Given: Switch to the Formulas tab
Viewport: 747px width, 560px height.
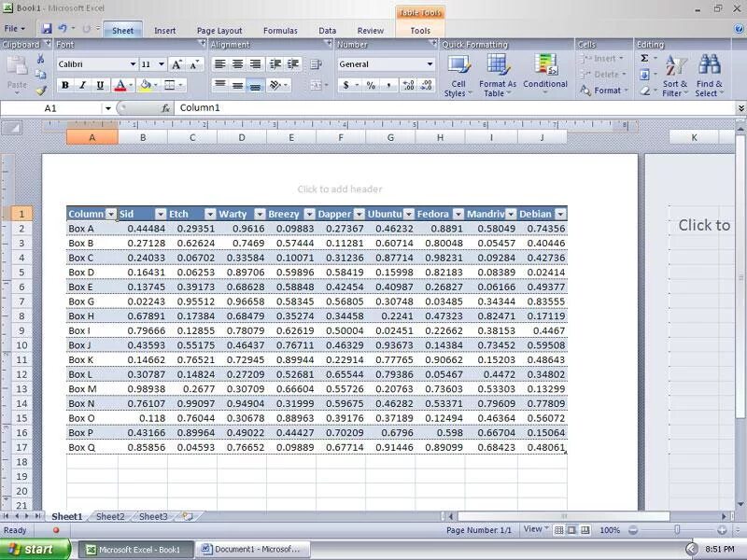Looking at the screenshot, I should [280, 31].
